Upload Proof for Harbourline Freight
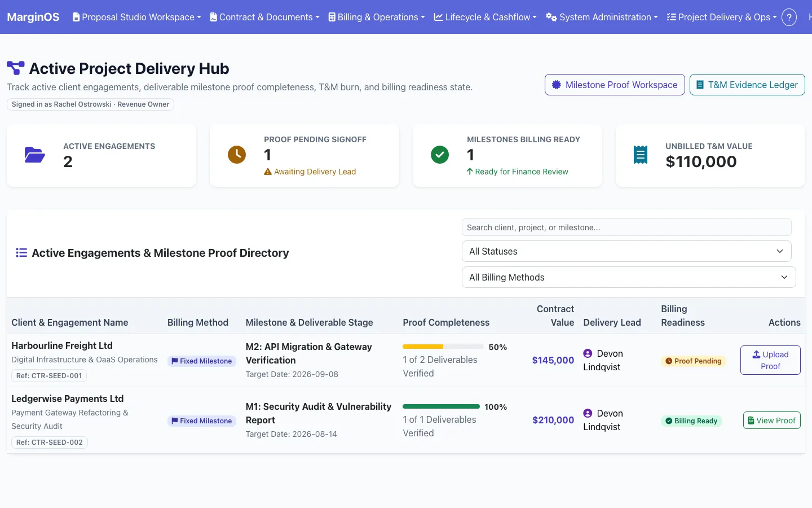812x508 pixels. [770, 360]
